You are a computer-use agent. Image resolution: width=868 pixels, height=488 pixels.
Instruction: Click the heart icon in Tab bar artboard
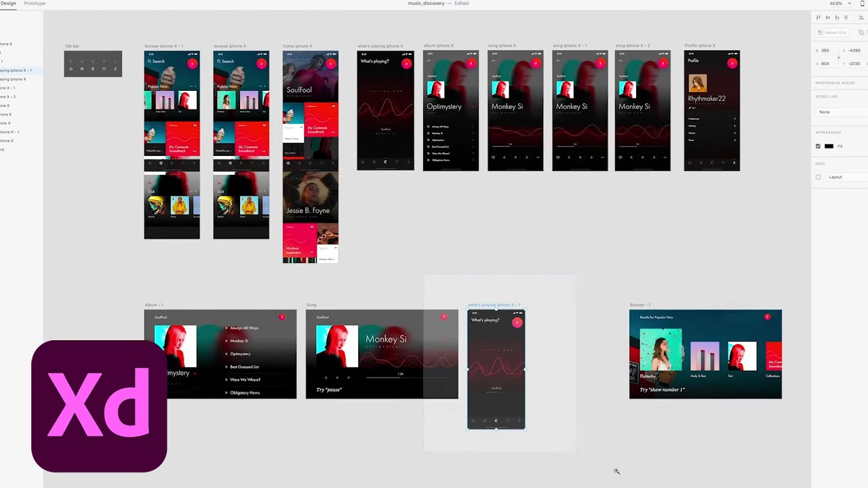click(x=104, y=68)
